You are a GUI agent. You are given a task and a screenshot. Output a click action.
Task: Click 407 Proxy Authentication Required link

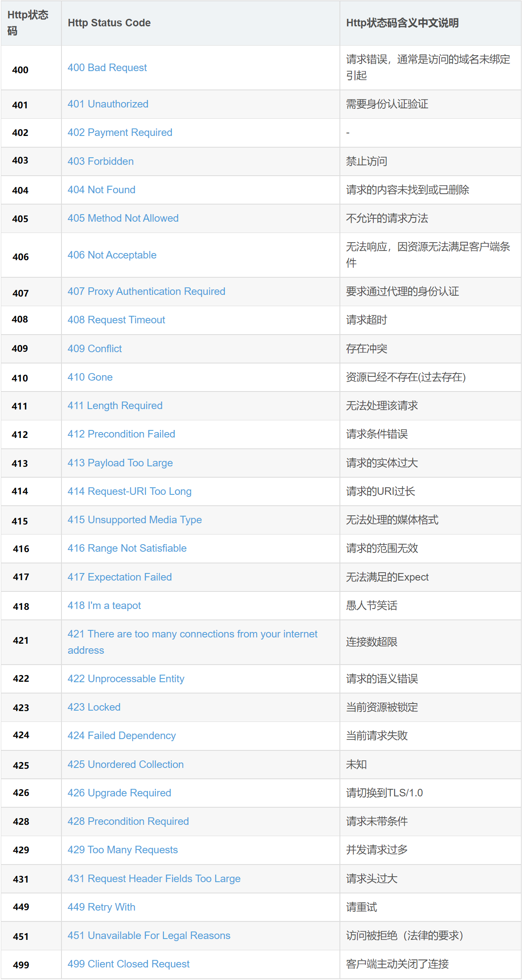pos(146,292)
